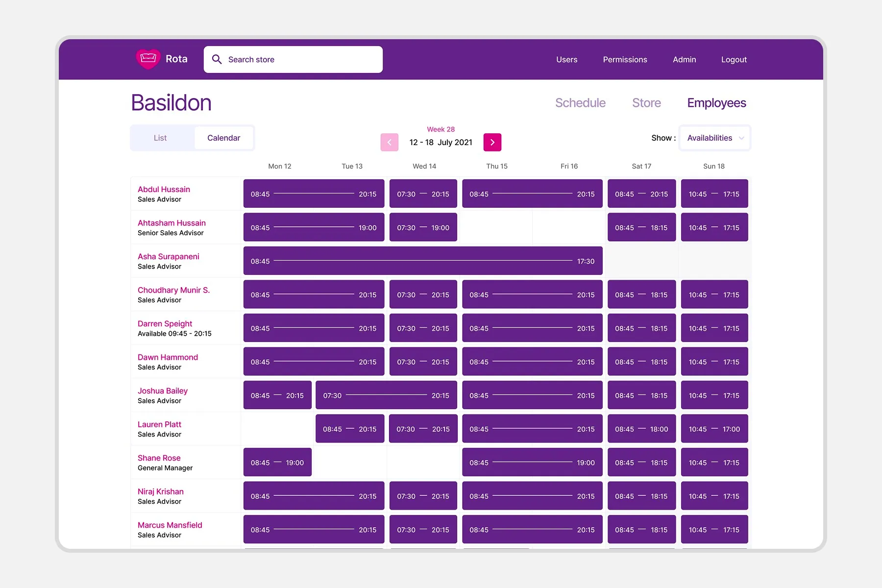Open the Employees tab
The image size is (882, 588).
tap(716, 103)
